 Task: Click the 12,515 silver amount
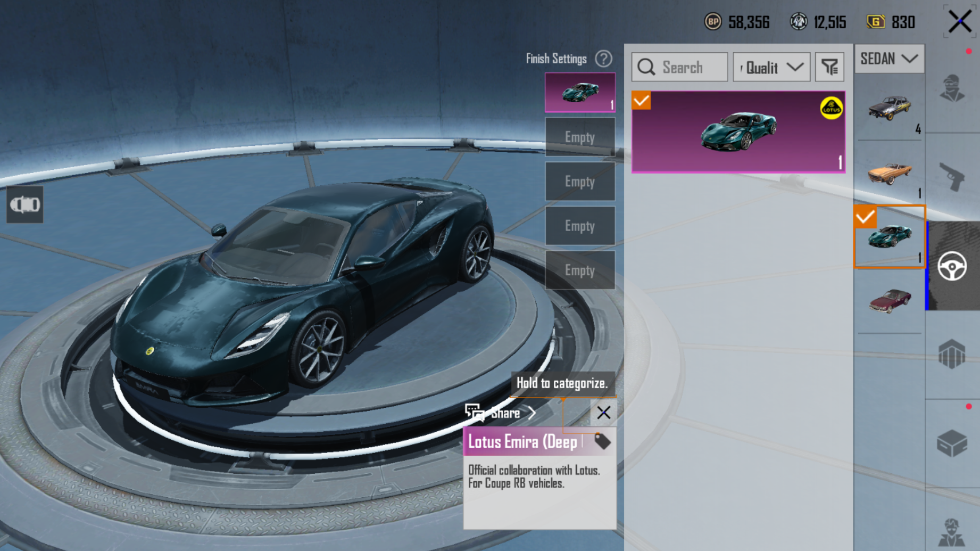830,22
